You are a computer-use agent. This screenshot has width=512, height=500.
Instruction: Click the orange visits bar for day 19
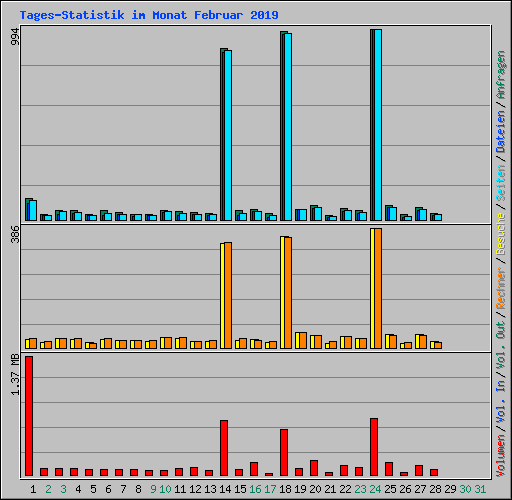[303, 340]
